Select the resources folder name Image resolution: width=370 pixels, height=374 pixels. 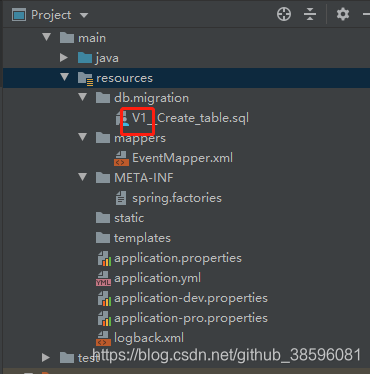coord(125,78)
